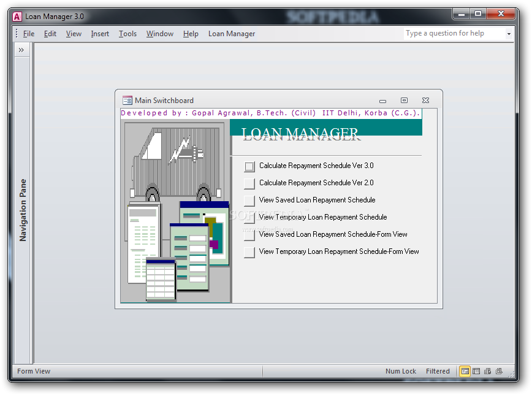Minimize the Loan Manager 3.0 window
Image resolution: width=532 pixels, height=395 pixels.
462,14
